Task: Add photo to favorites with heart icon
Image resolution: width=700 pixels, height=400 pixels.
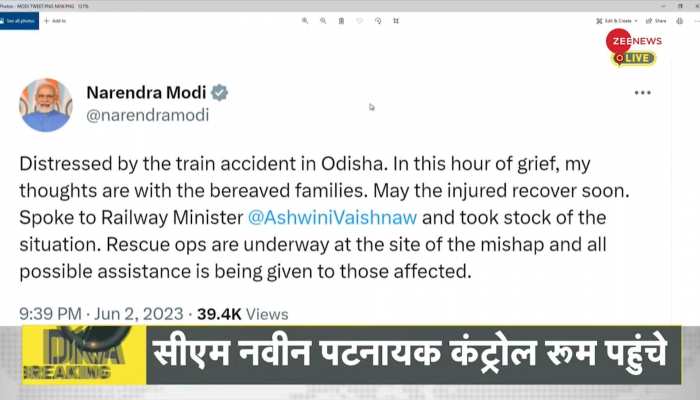Action: [359, 21]
